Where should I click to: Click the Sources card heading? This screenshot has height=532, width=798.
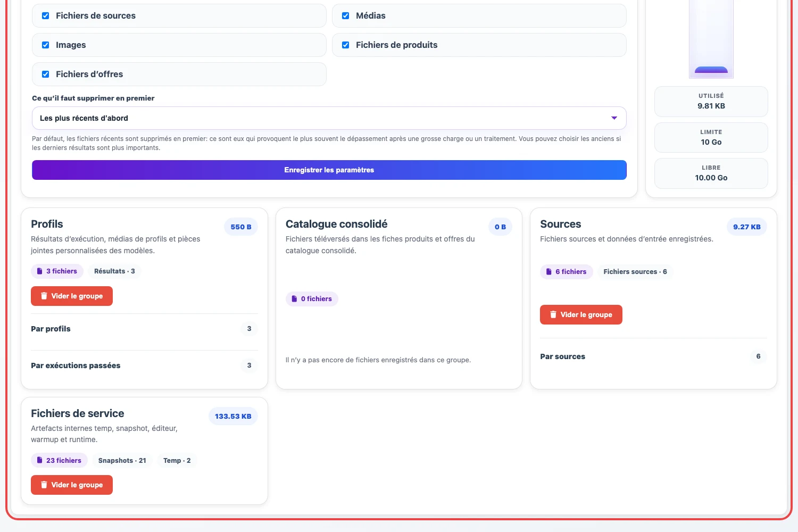pyautogui.click(x=561, y=224)
